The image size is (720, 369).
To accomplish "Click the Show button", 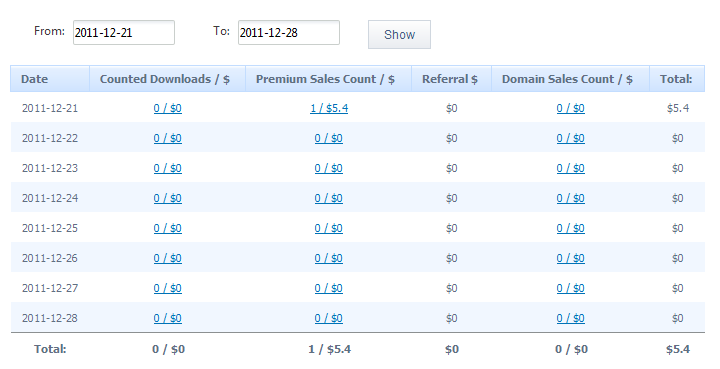I will (399, 34).
